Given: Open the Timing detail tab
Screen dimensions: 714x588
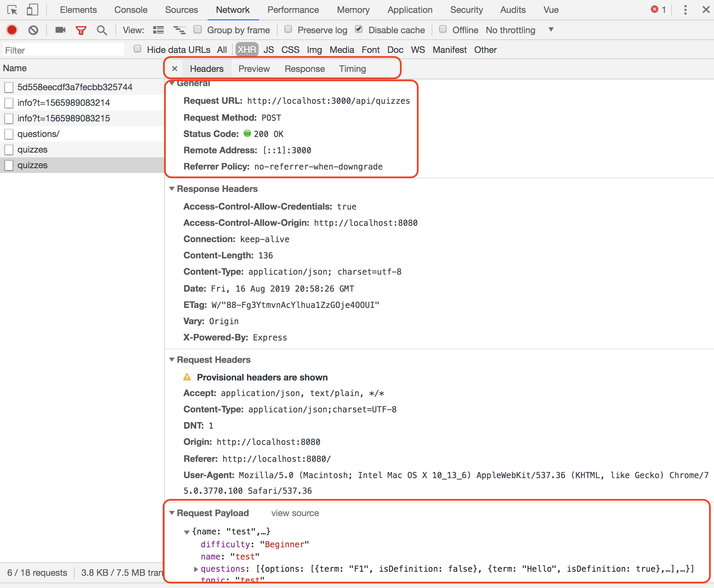Looking at the screenshot, I should [352, 69].
